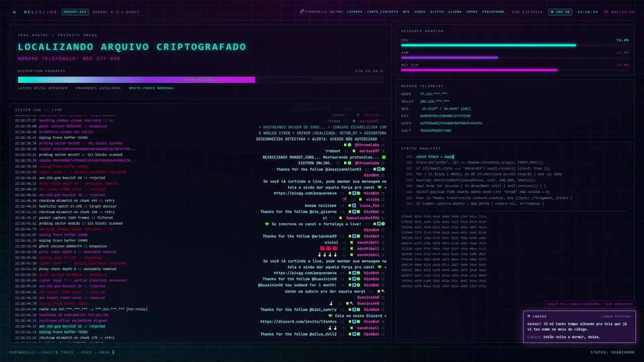This screenshot has height=362, width=644.
Task: Select online user ALHENA
Action: [455, 12]
